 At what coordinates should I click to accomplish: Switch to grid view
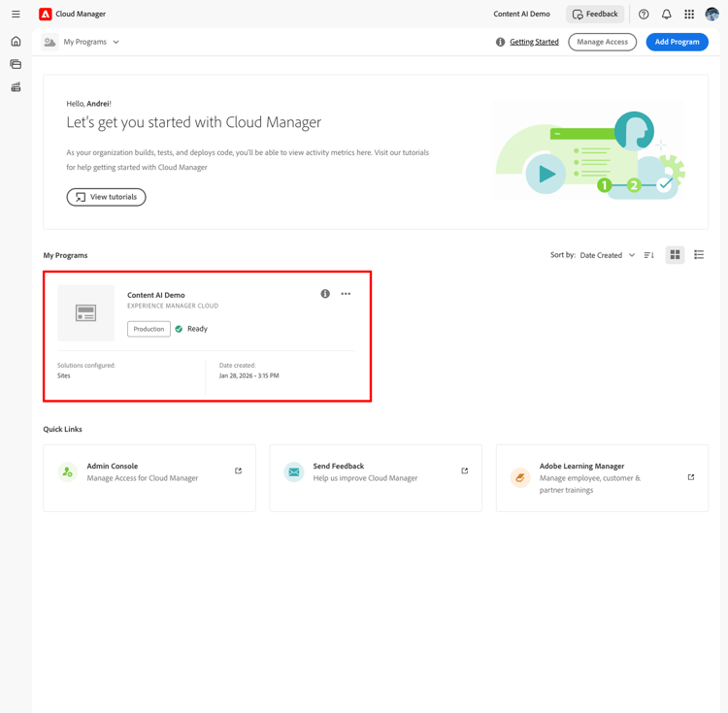click(x=675, y=255)
